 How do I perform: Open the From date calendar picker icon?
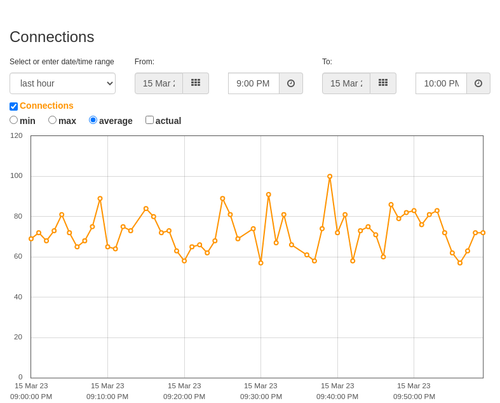click(196, 83)
